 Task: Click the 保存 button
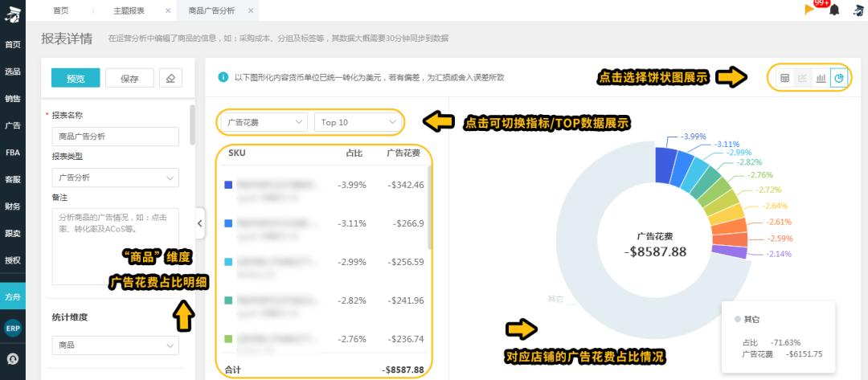pyautogui.click(x=129, y=78)
